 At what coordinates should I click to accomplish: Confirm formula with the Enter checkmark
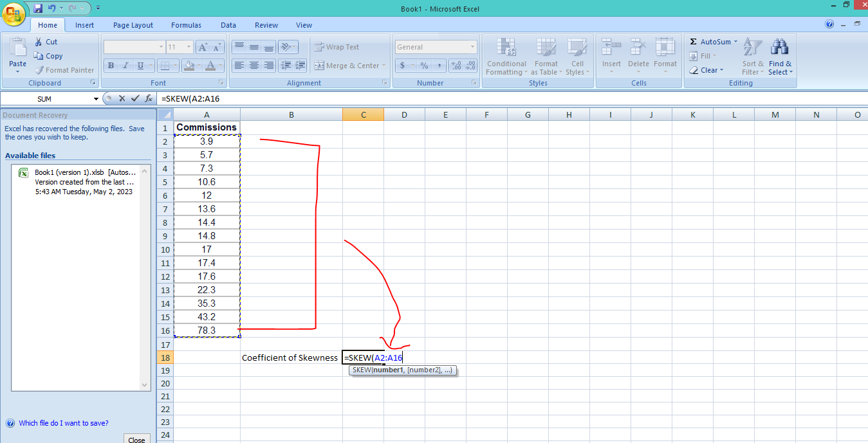(x=135, y=99)
